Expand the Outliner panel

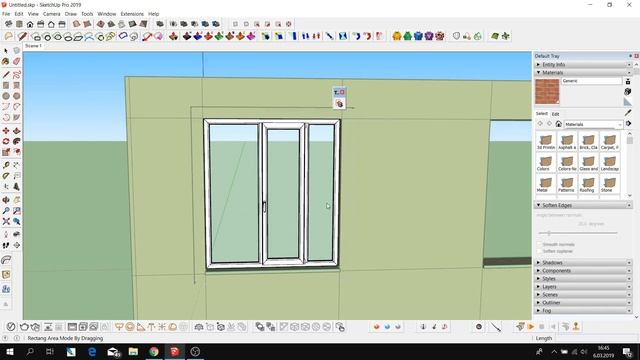(583, 302)
